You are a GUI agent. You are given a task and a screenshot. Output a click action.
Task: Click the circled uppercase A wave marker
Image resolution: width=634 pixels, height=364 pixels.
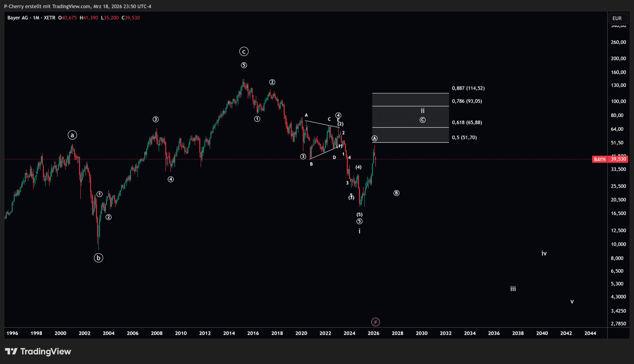point(374,138)
